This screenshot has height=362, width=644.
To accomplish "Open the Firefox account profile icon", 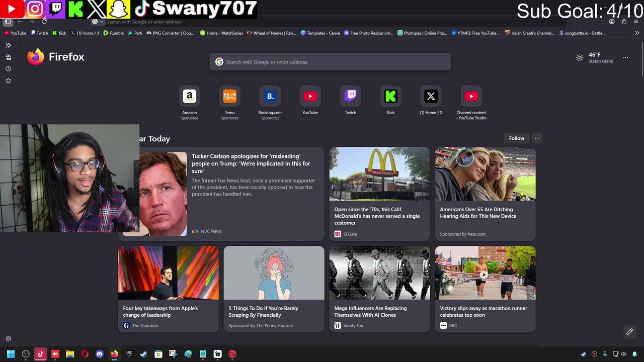I will coord(612,22).
